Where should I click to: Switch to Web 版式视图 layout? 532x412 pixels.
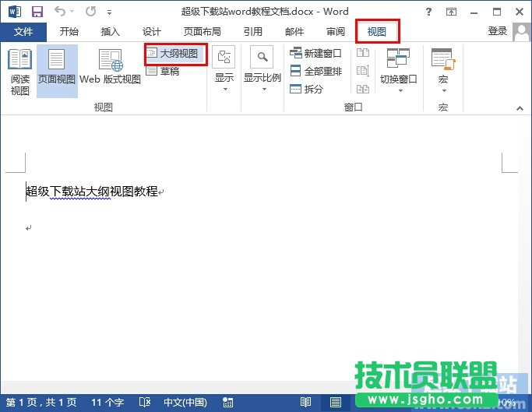tap(110, 67)
